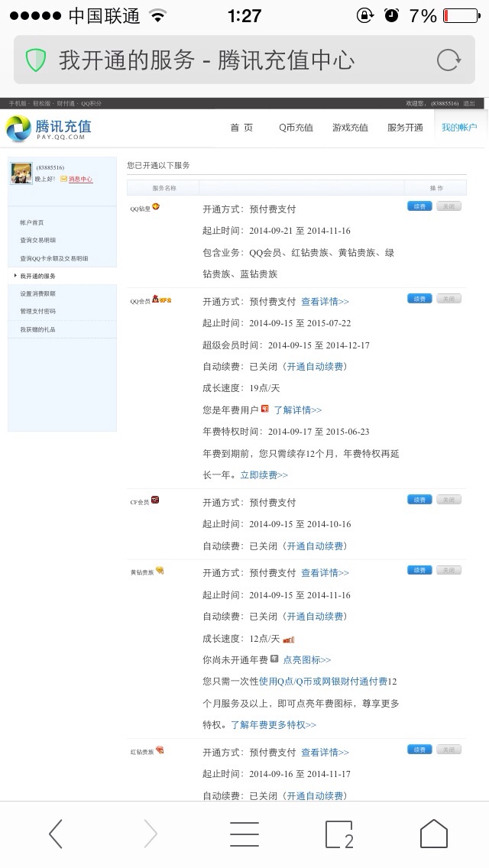Go back with the browser back arrow
The width and height of the screenshot is (489, 868).
pyautogui.click(x=55, y=834)
